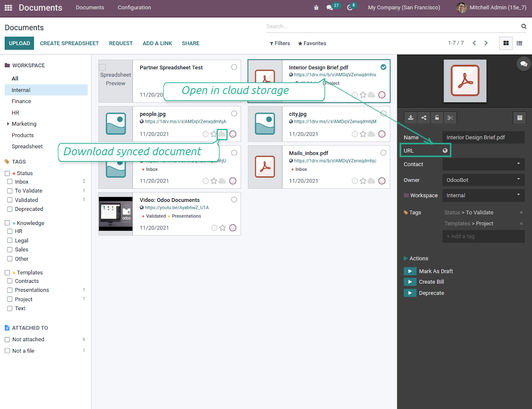Viewport: 532px width, 409px height.
Task: Open chatter speech bubble icon in details panel
Action: (x=524, y=64)
